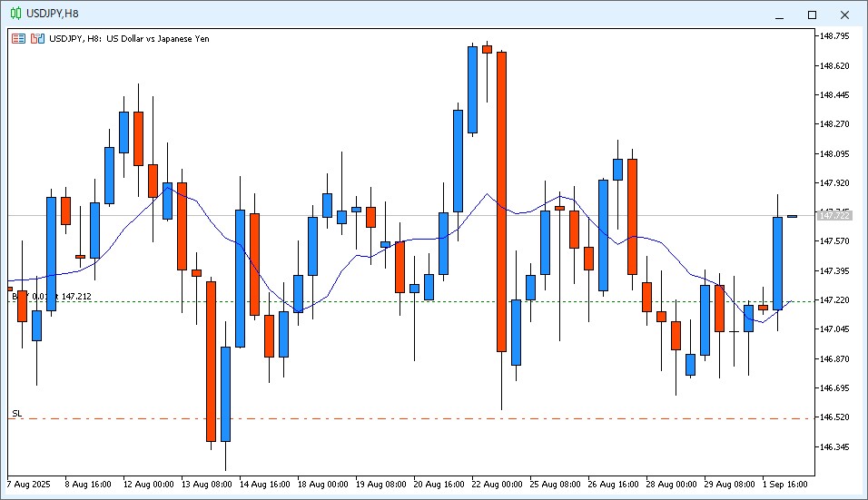
Task: Click the 8 Aug 16:00 time axis label
Action: click(x=88, y=485)
